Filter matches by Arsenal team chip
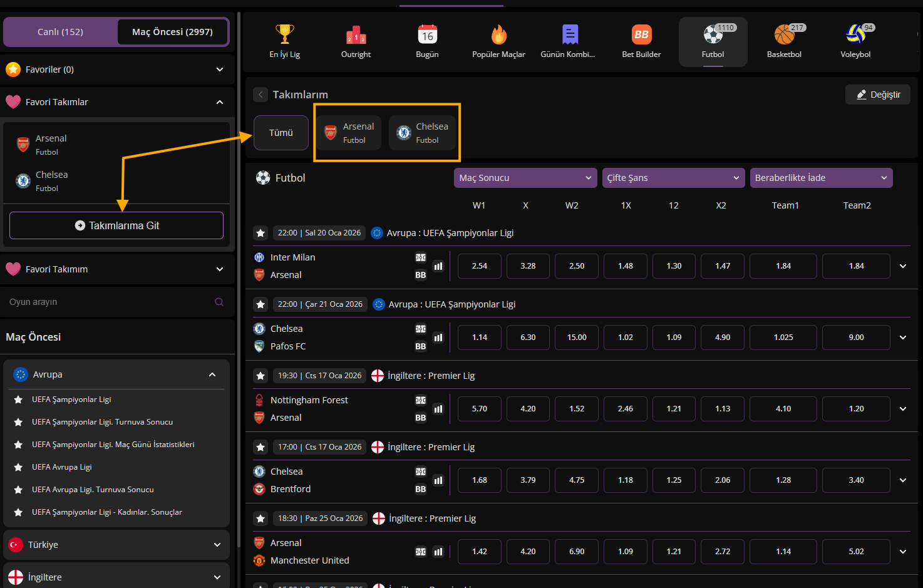 coord(349,133)
